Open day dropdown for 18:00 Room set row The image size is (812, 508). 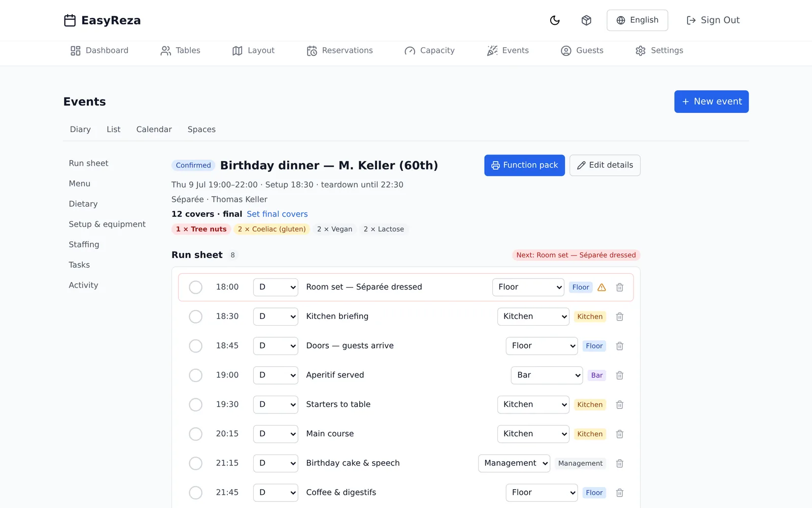(276, 288)
